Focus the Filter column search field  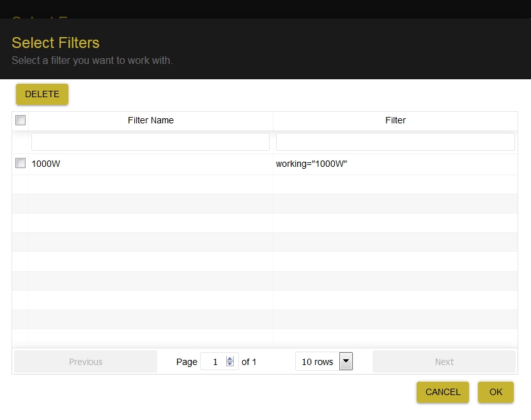coord(395,142)
